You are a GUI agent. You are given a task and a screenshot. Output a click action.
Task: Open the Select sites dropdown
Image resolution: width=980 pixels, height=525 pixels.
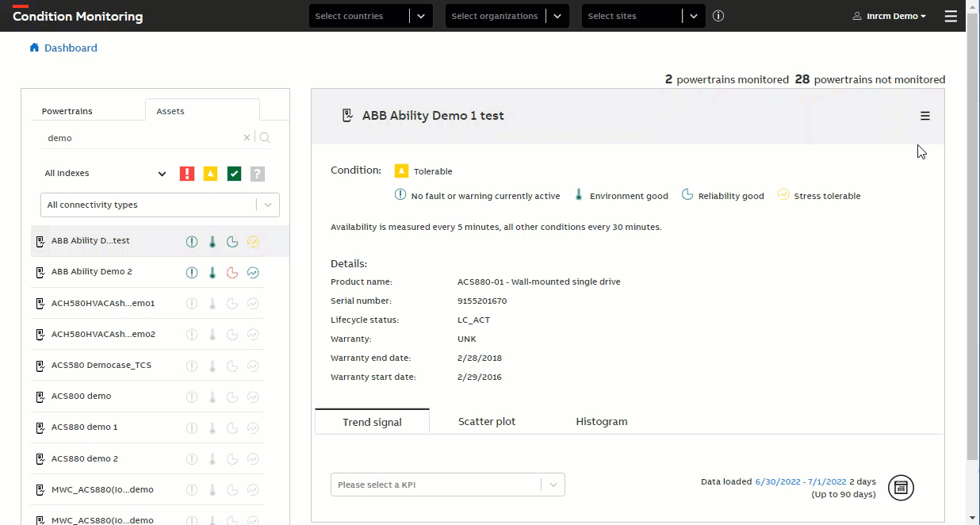(x=644, y=16)
